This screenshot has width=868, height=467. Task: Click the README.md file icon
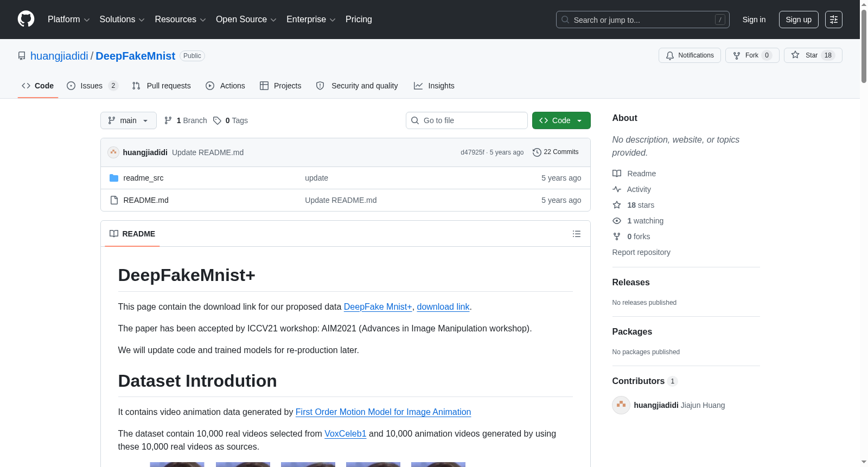(x=114, y=200)
